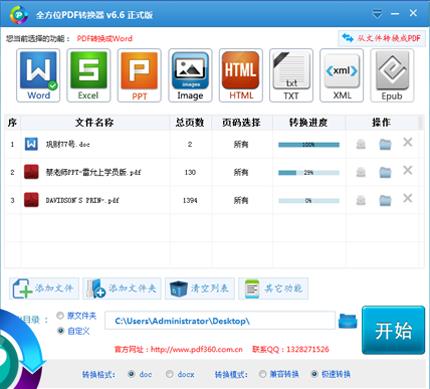Image resolution: width=430 pixels, height=389 pixels.
Task: Choose the PPT output format icon
Action: tap(139, 75)
